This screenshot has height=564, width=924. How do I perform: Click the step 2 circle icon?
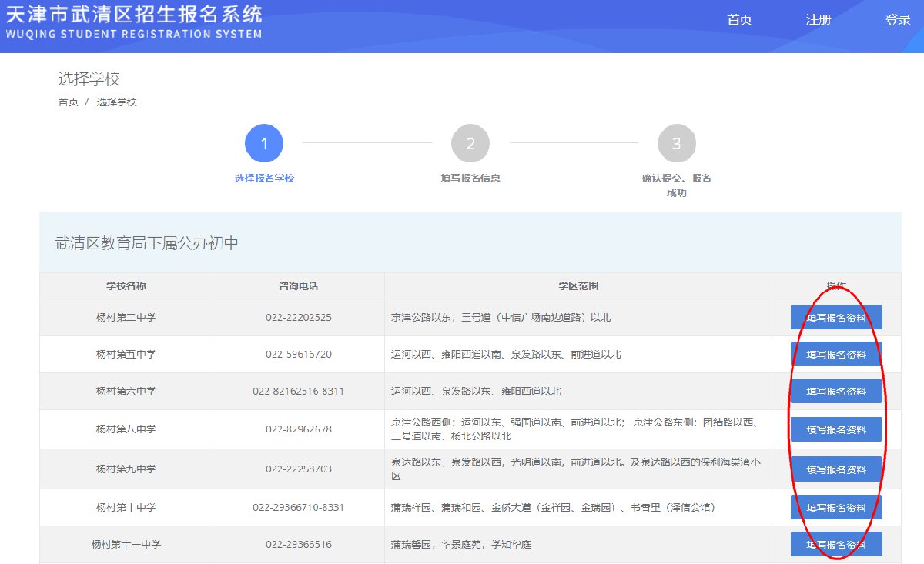(470, 144)
